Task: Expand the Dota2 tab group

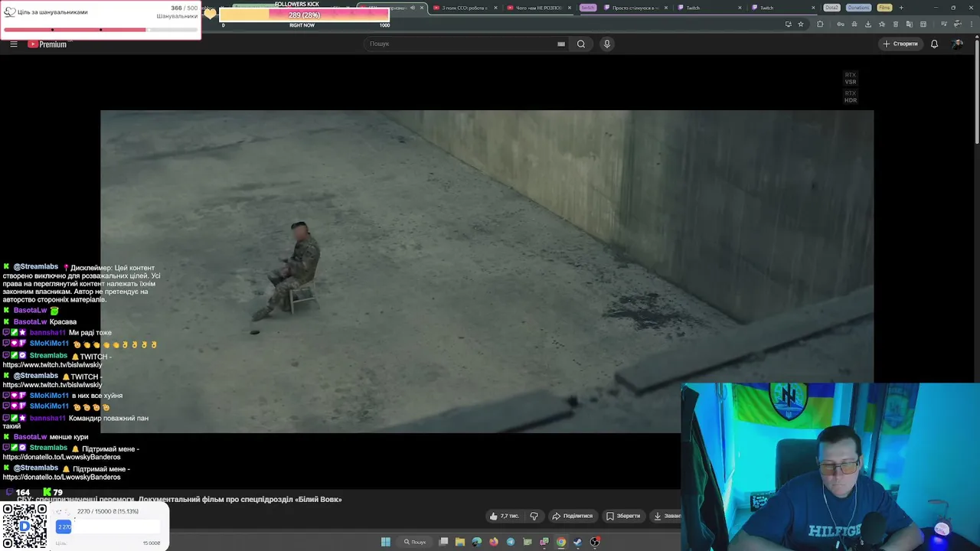Action: pyautogui.click(x=831, y=8)
